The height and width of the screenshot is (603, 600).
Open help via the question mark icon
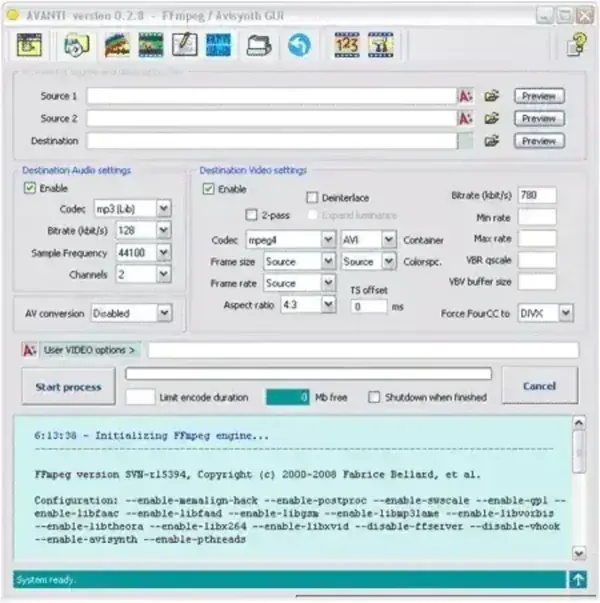pos(577,45)
